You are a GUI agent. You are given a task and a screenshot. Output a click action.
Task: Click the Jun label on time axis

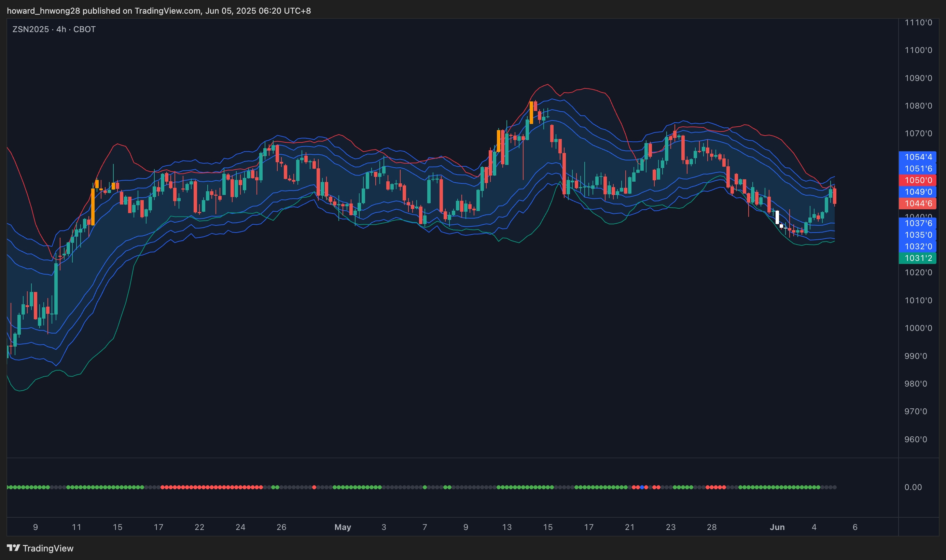click(x=777, y=527)
